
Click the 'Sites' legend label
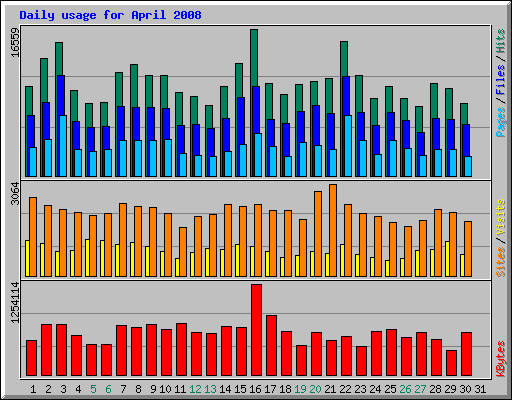tap(500, 262)
